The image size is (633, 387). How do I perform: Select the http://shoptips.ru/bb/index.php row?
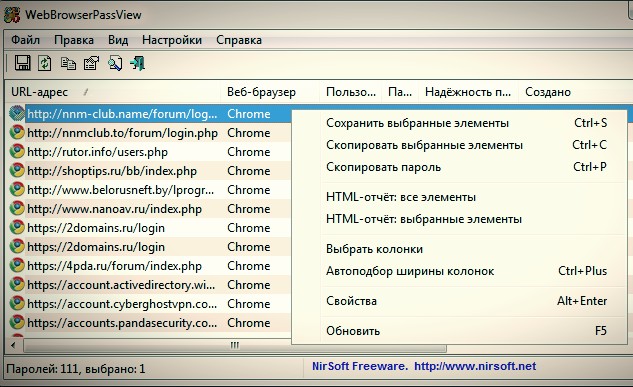click(112, 171)
